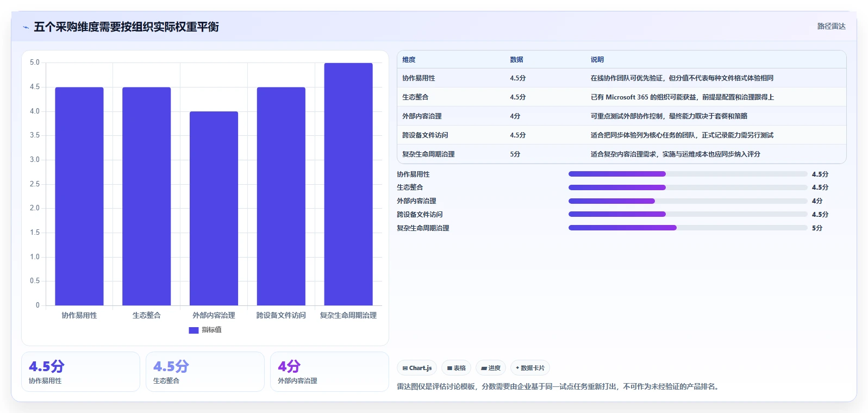
Task: Click the 5分 value in the table
Action: pos(515,154)
